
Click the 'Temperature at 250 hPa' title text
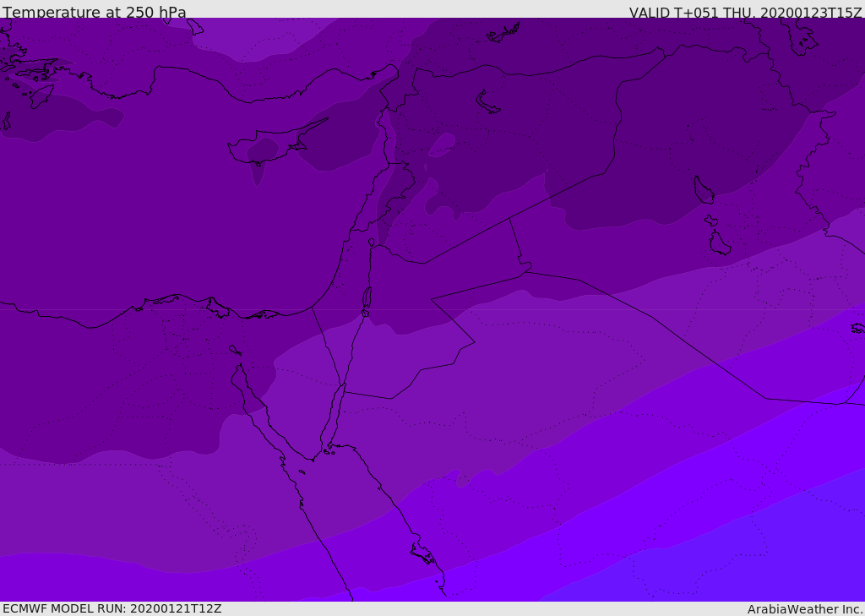pyautogui.click(x=95, y=12)
